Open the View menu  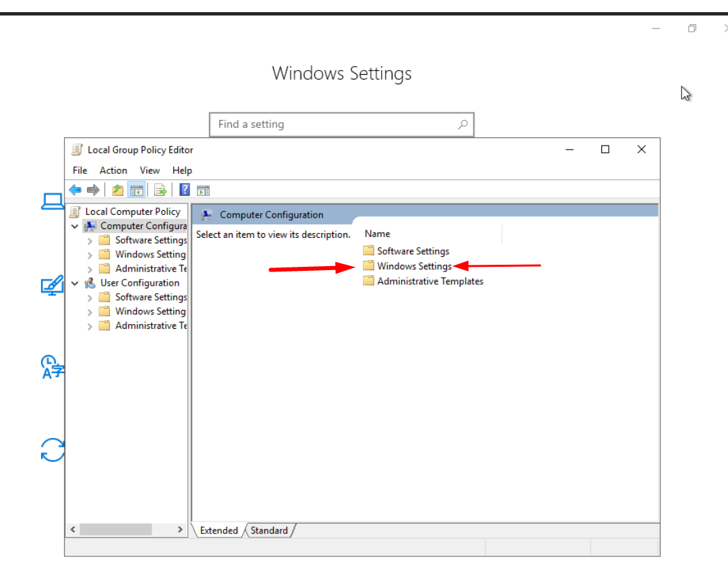[150, 170]
